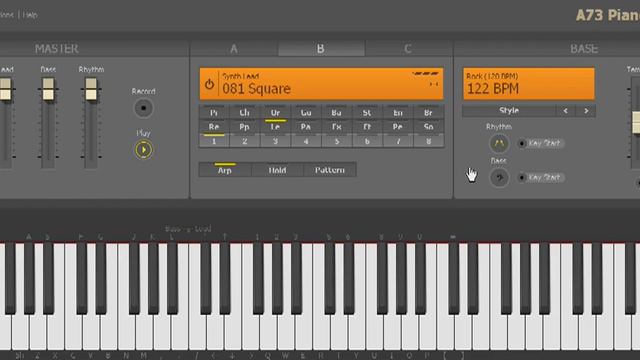Select the En instrument category
The image size is (640, 360).
(x=398, y=113)
